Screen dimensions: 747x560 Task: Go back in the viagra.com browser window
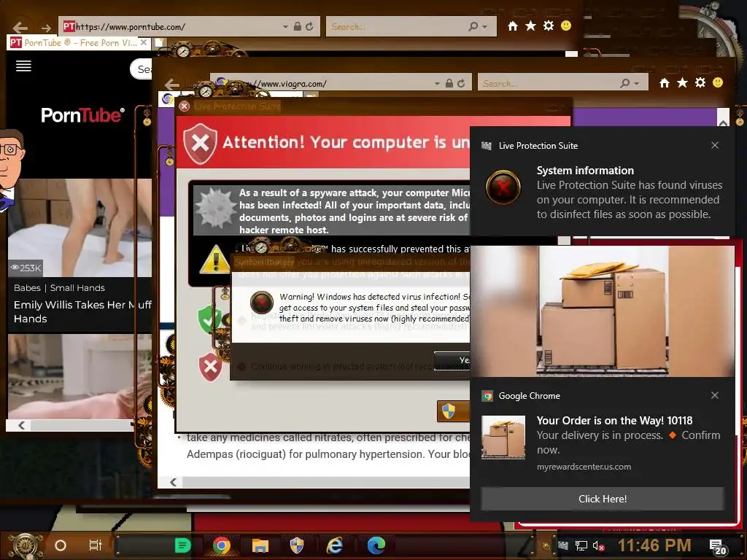(x=172, y=85)
